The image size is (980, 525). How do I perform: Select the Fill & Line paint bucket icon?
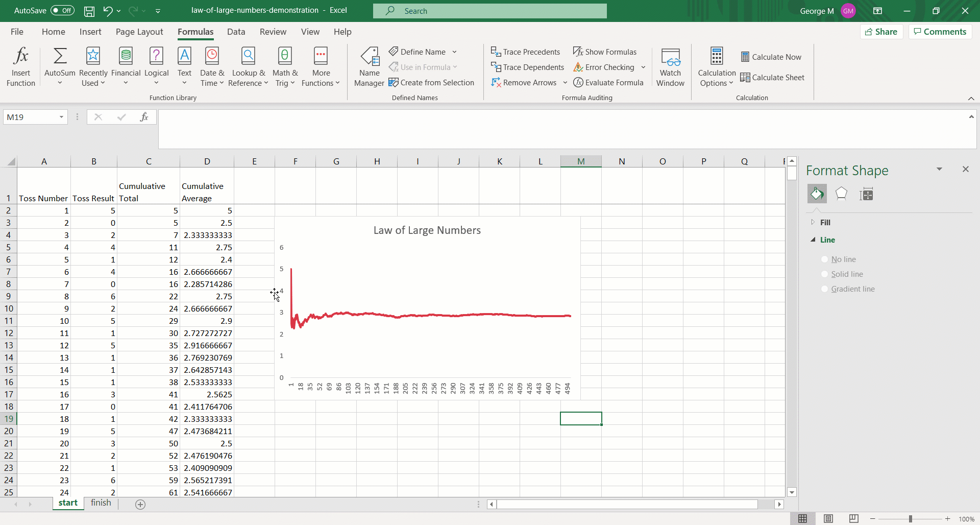817,194
